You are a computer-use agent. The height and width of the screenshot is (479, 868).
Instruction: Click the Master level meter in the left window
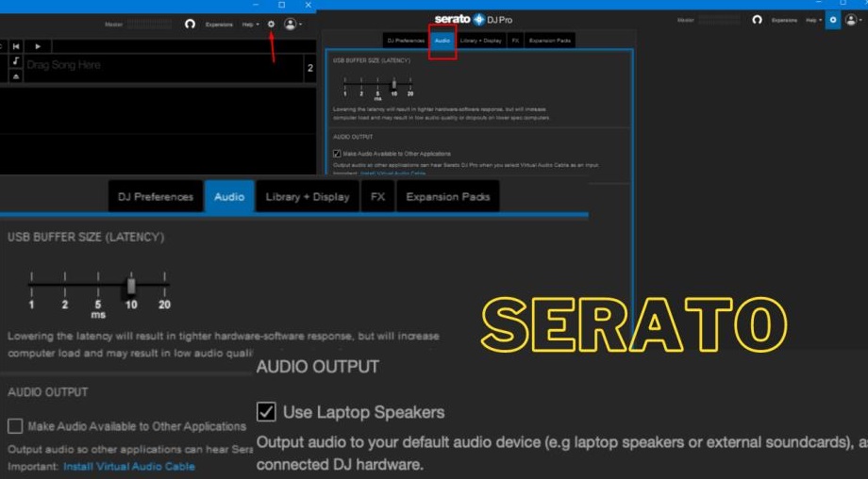pos(149,25)
